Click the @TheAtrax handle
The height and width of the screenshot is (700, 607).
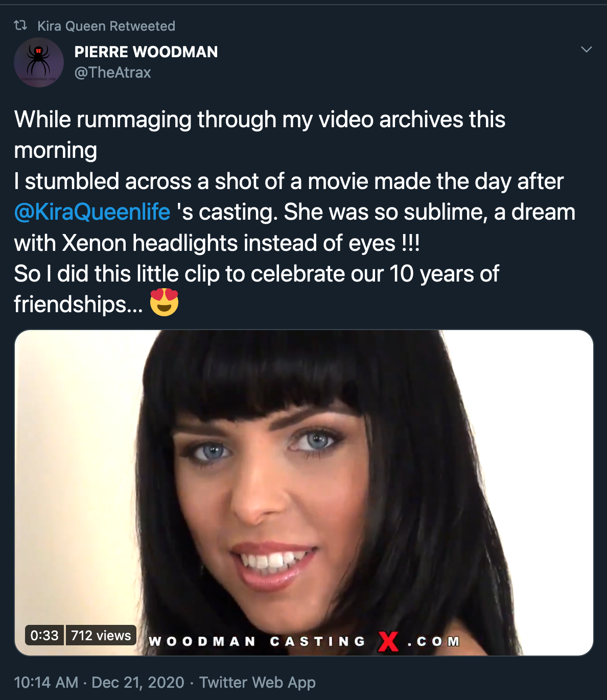(x=112, y=73)
